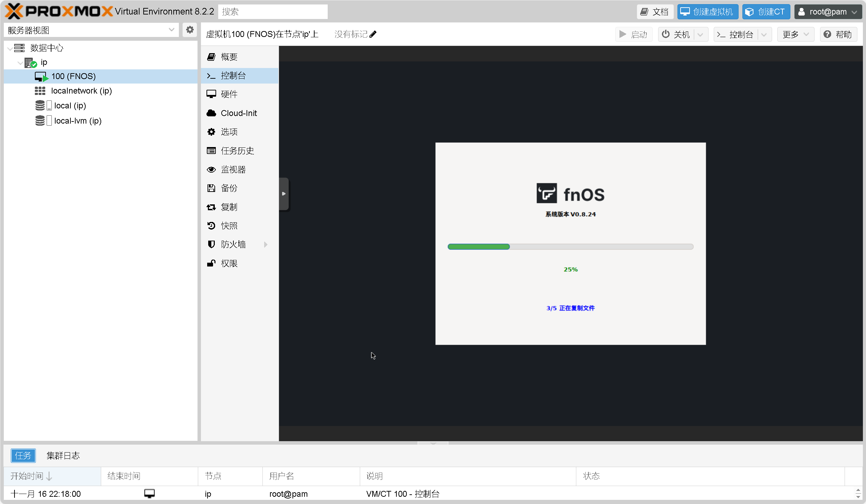Click the local storage database icon
Viewport: 866px width, 504px height.
(40, 105)
